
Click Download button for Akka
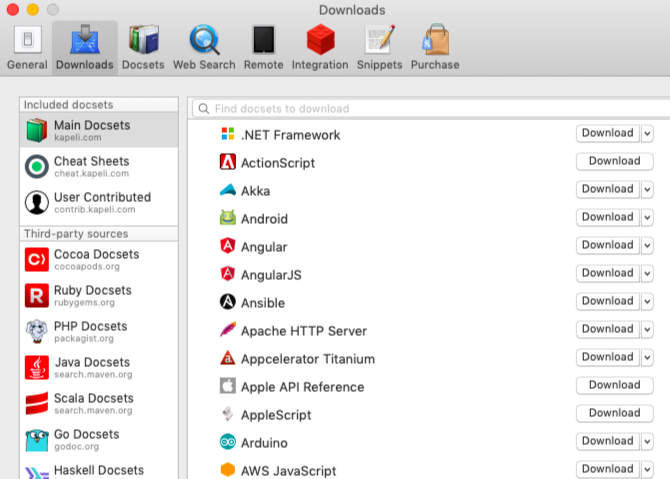click(x=607, y=189)
